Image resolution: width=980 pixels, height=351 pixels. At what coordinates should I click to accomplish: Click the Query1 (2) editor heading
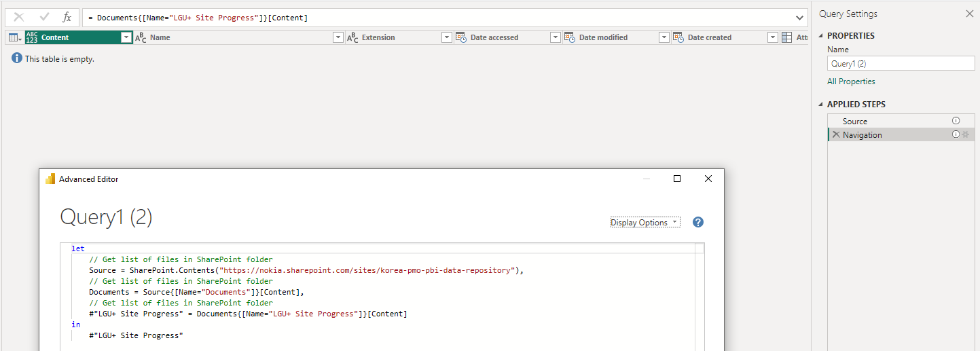pyautogui.click(x=107, y=217)
